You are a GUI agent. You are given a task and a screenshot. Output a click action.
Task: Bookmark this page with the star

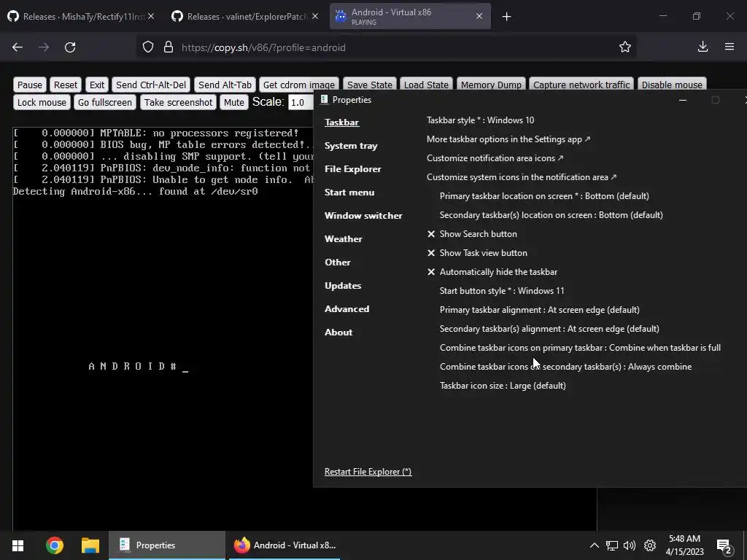[x=625, y=47]
